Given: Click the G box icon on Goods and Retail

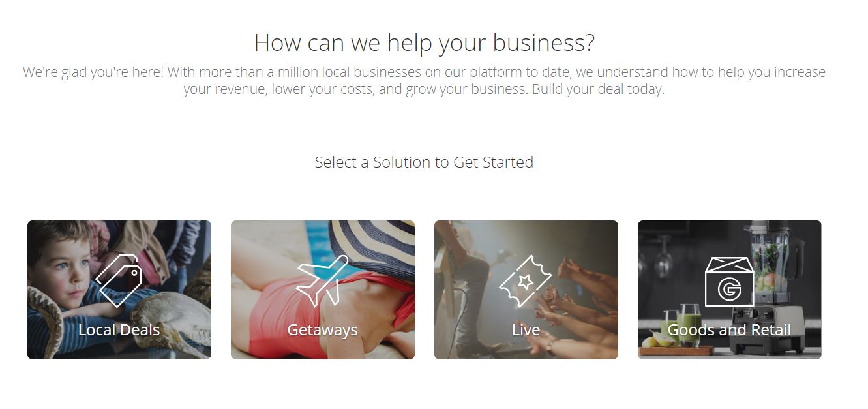Looking at the screenshot, I should (729, 281).
